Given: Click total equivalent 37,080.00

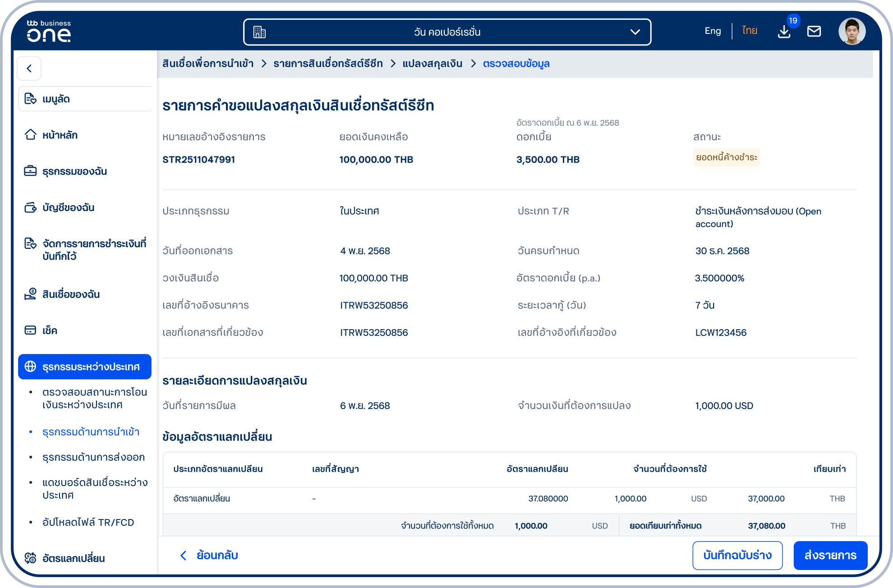Looking at the screenshot, I should tap(766, 526).
